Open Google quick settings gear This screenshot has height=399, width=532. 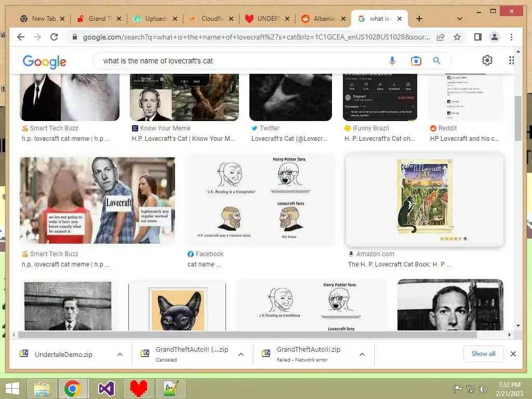(487, 60)
